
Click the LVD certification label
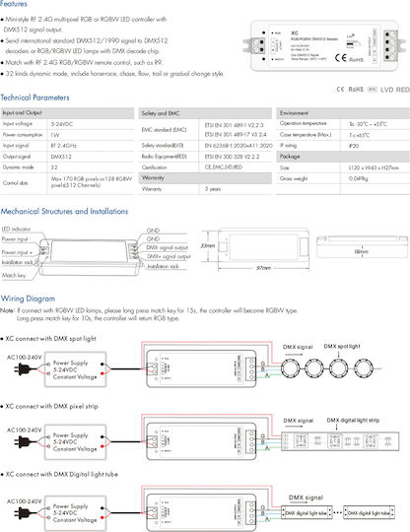(386, 90)
